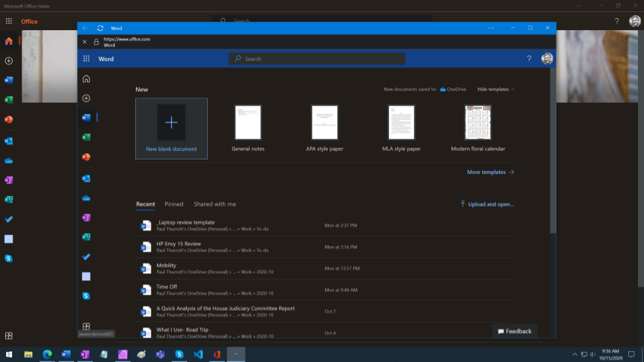Choose the MLA style paper template
Screen dimensions: 644x362
coord(401,129)
